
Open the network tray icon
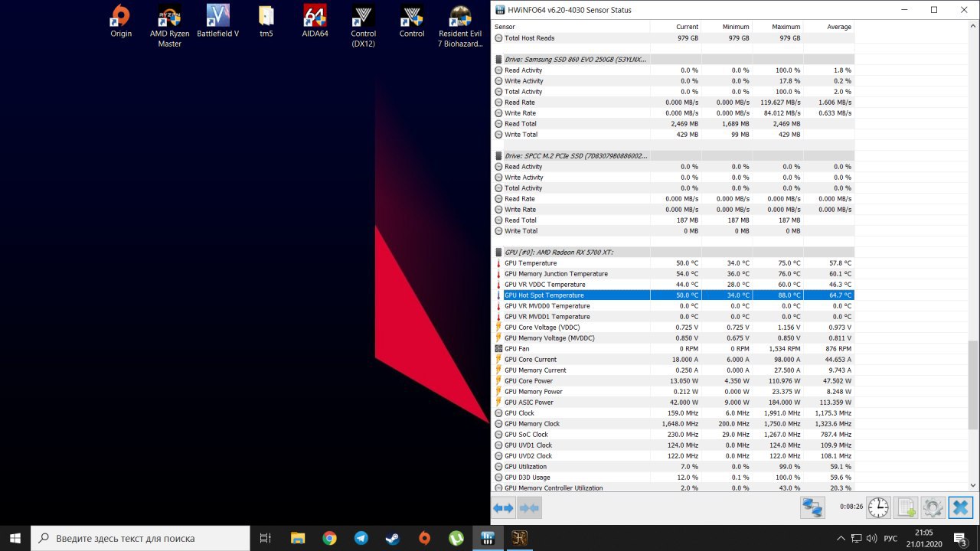(x=857, y=538)
